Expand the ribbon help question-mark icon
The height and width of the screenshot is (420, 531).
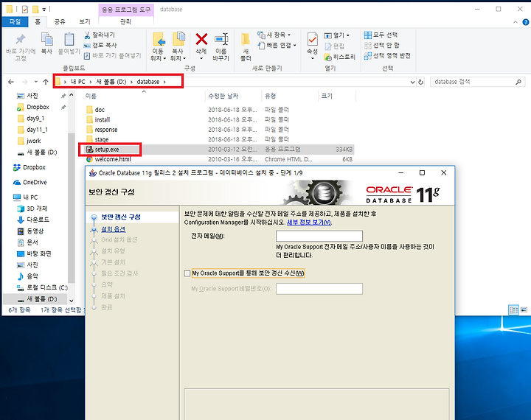(x=526, y=22)
